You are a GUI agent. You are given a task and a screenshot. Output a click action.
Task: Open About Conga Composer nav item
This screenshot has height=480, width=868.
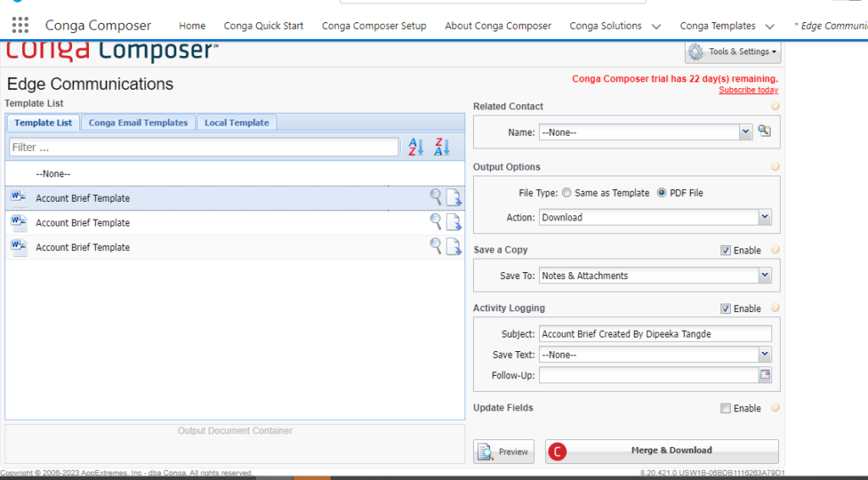click(498, 25)
